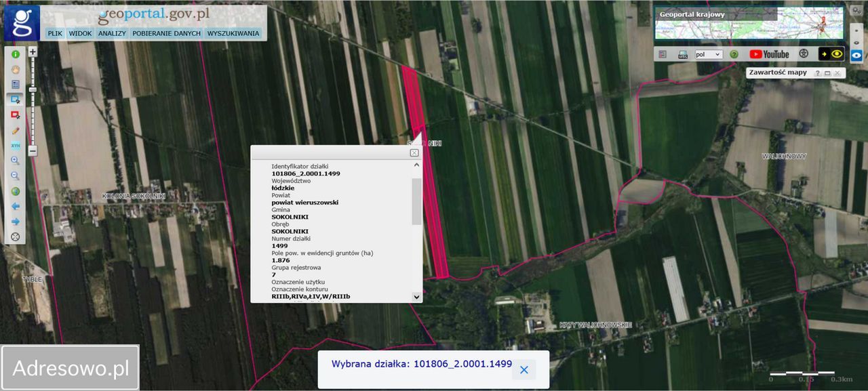Click the green help question mark button

(x=734, y=54)
